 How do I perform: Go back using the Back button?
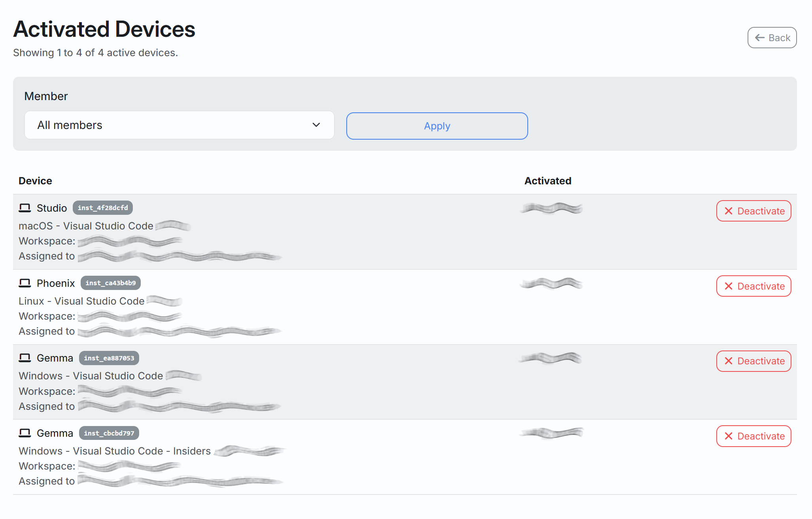772,38
